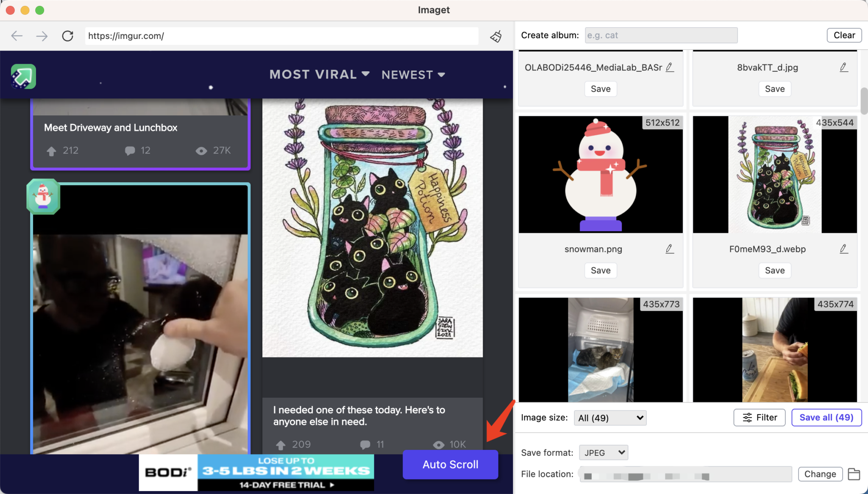
Task: Click the rename pencil next to F0meM93_d.webp
Action: (x=843, y=249)
